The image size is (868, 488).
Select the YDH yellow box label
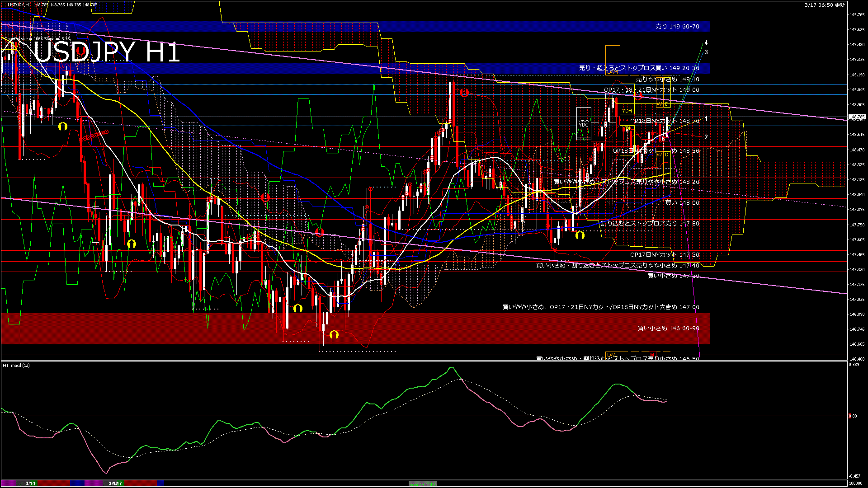tap(627, 111)
